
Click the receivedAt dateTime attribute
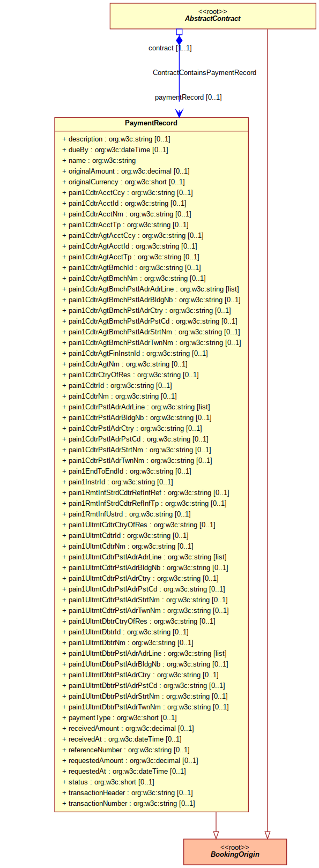(122, 739)
